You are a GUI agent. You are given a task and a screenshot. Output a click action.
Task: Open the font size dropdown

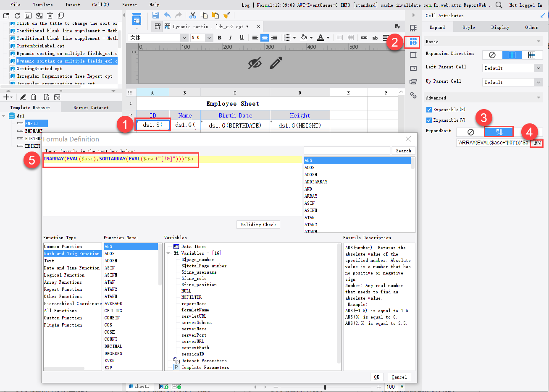point(209,38)
